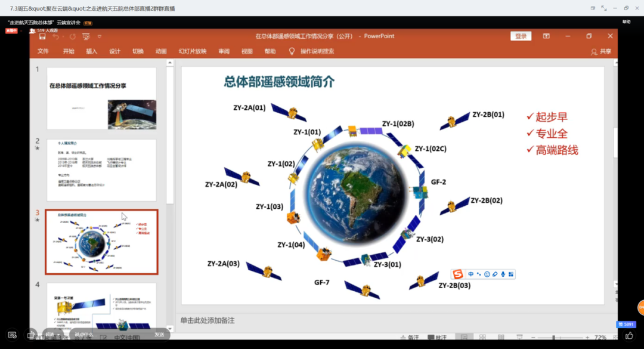The image size is (644, 349).
Task: Click the Undo arrow icon
Action: point(55,36)
